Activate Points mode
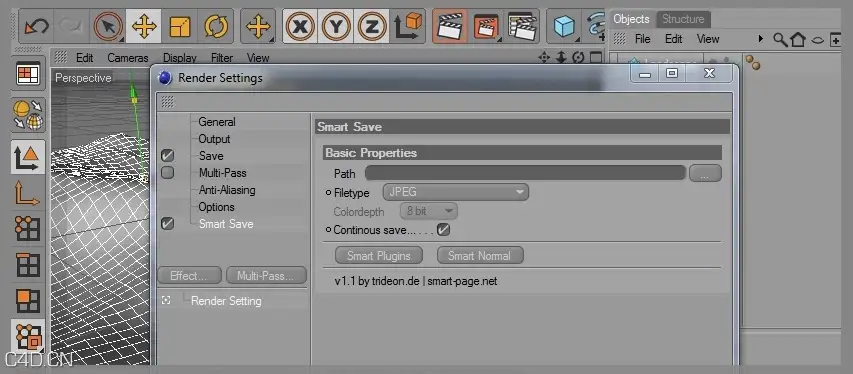The image size is (853, 374). click(x=28, y=229)
